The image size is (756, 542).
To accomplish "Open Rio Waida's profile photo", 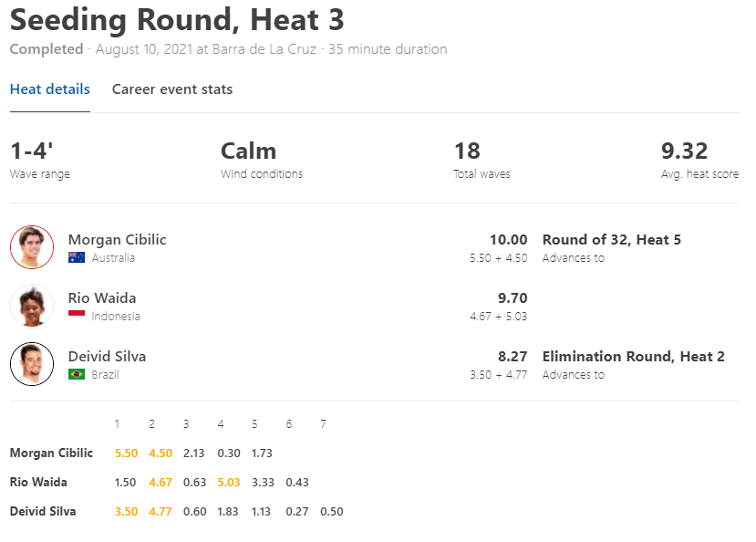I will pos(32,306).
